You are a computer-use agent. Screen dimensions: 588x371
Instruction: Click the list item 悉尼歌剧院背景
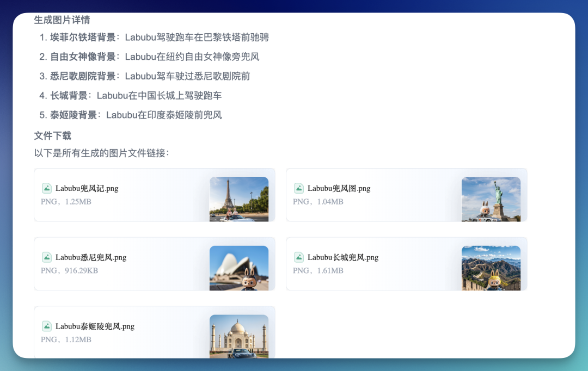[x=145, y=76]
